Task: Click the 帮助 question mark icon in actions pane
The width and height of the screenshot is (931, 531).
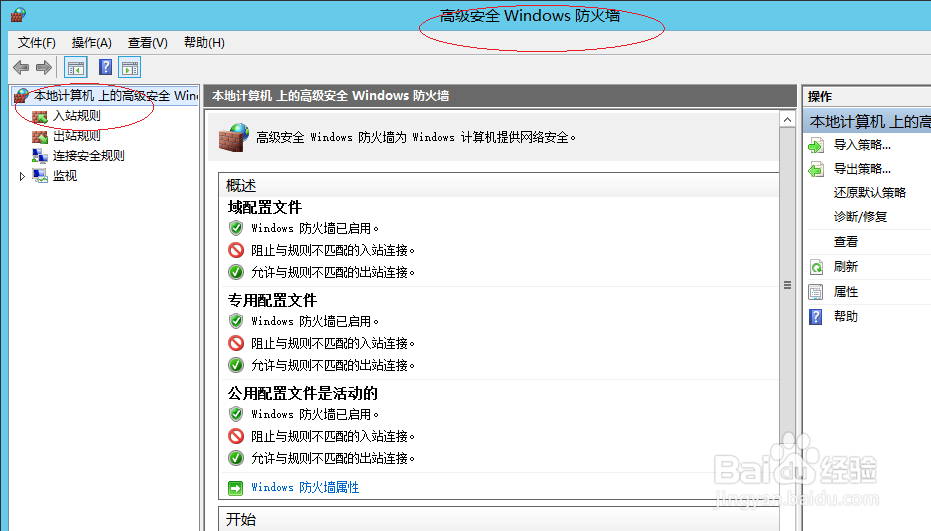Action: 816,317
